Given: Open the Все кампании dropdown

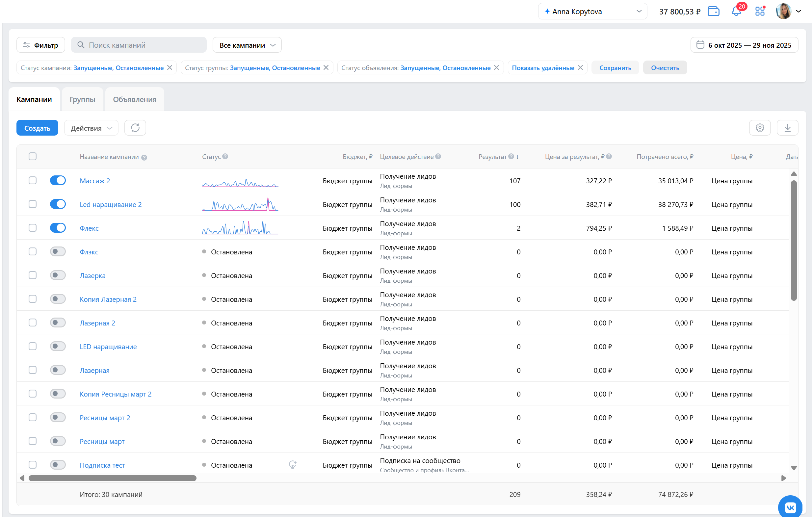Looking at the screenshot, I should (x=247, y=45).
